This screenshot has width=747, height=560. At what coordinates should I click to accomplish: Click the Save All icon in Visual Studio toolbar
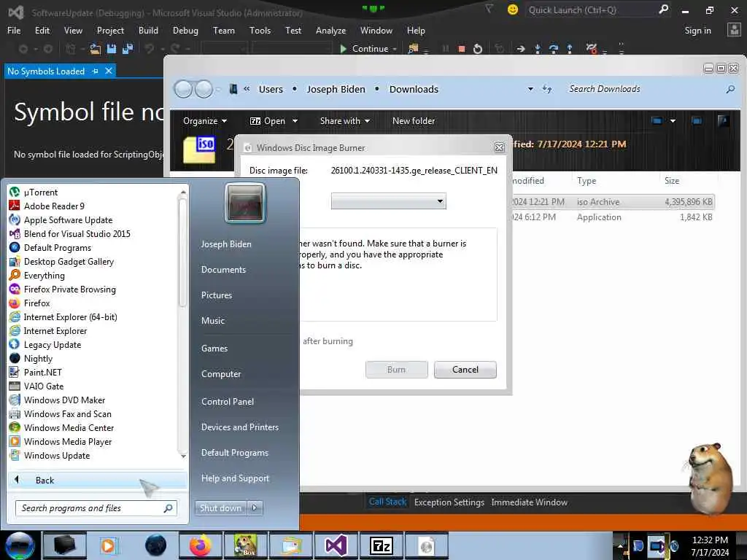coord(128,49)
